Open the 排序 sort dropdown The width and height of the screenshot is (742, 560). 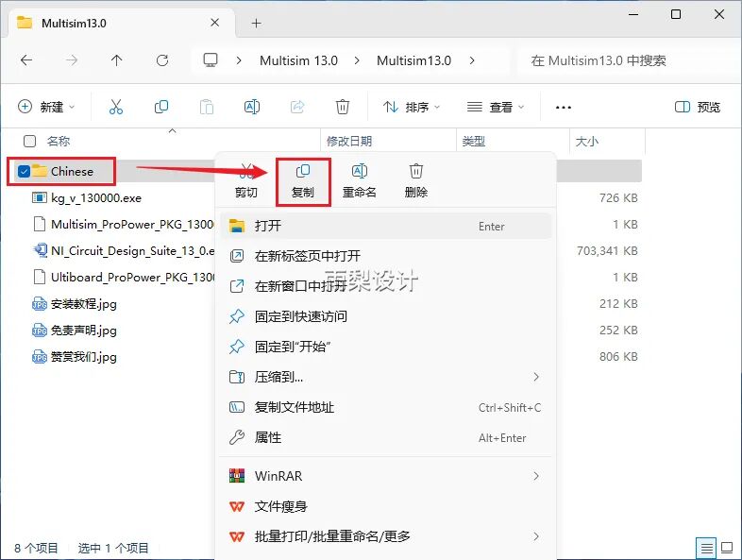coord(412,107)
